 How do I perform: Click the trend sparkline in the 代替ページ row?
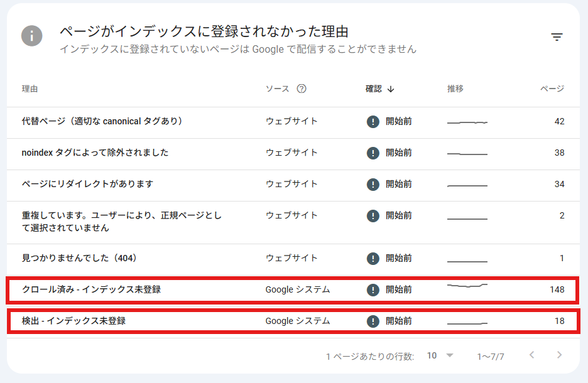coord(467,122)
